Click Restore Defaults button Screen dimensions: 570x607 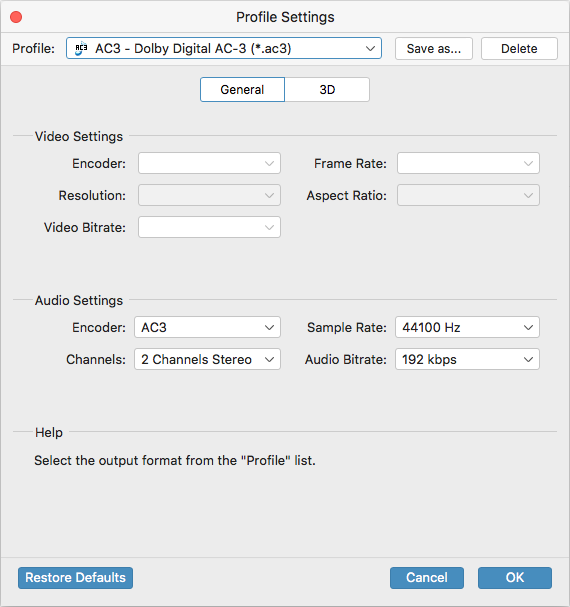76,578
